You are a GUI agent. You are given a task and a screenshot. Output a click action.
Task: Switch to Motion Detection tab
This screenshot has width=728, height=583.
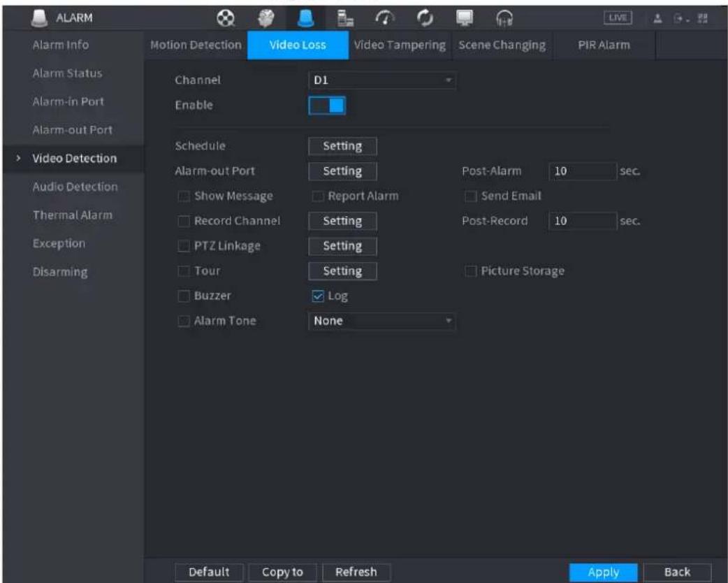(x=196, y=45)
